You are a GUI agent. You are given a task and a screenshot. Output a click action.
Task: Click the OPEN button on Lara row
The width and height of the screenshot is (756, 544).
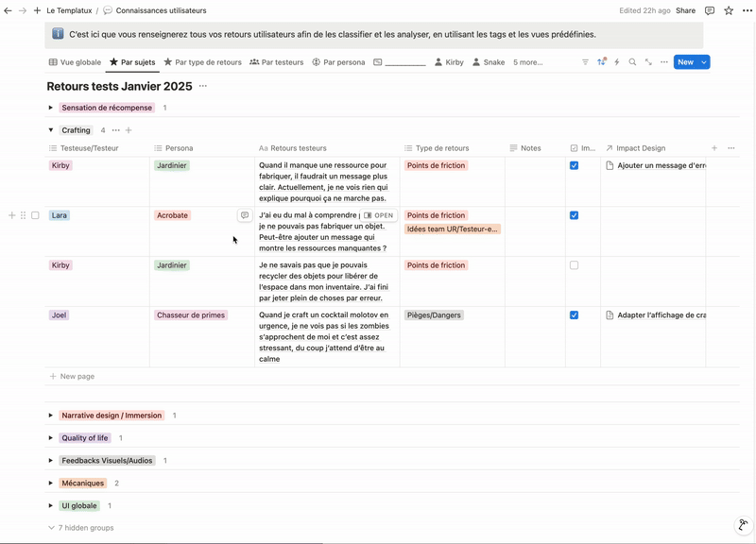coord(379,215)
